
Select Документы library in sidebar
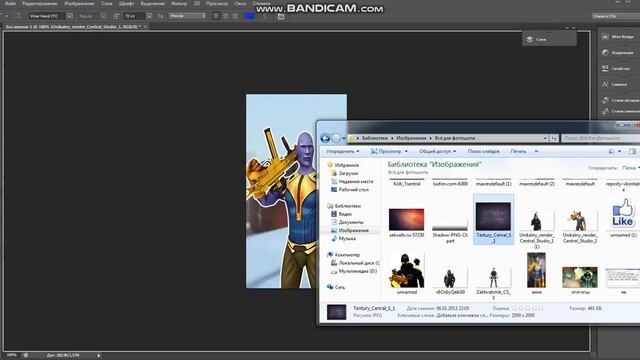click(x=347, y=222)
